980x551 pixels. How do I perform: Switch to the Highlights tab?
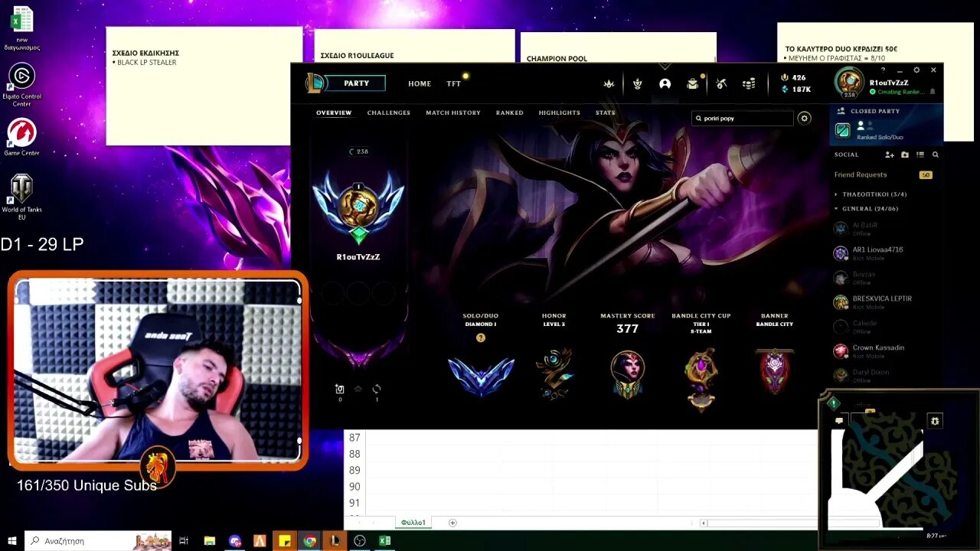click(560, 112)
